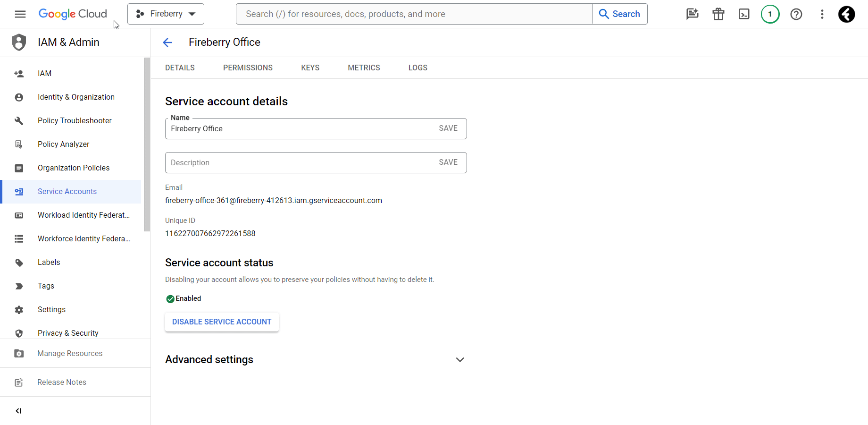868x425 pixels.
Task: Click DISABLE SERVICE ACCOUNT button
Action: click(x=222, y=322)
